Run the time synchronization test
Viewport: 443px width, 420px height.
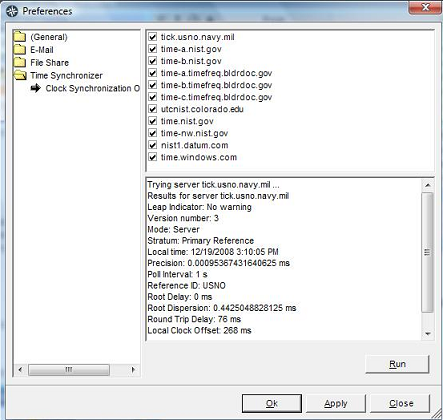[397, 364]
